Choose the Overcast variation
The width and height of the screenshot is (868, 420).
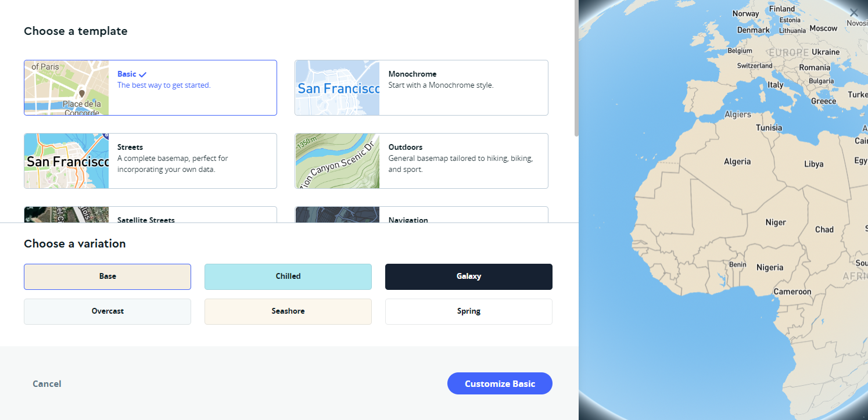click(107, 311)
